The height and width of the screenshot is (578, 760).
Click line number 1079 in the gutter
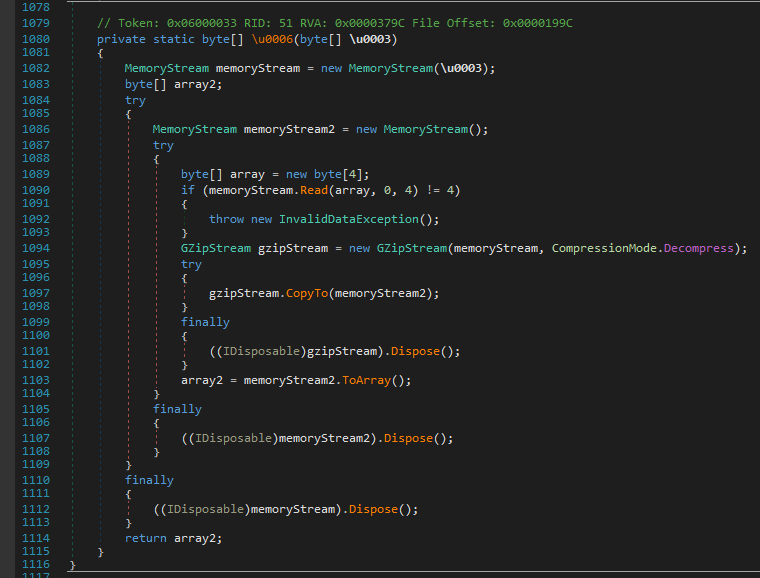(36, 23)
